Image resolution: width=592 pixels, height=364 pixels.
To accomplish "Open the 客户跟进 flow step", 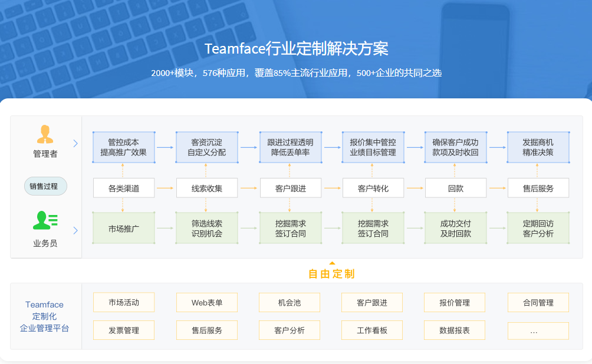I will tap(290, 187).
